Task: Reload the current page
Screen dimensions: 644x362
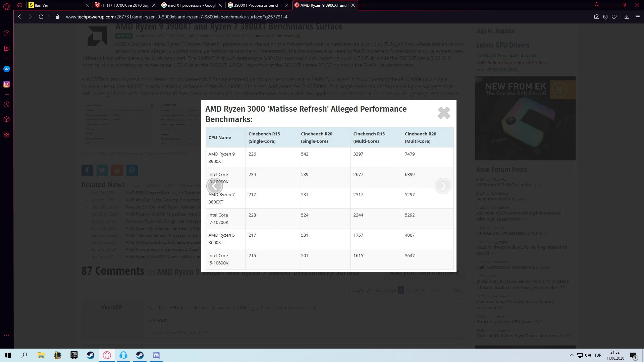Action: pyautogui.click(x=41, y=17)
